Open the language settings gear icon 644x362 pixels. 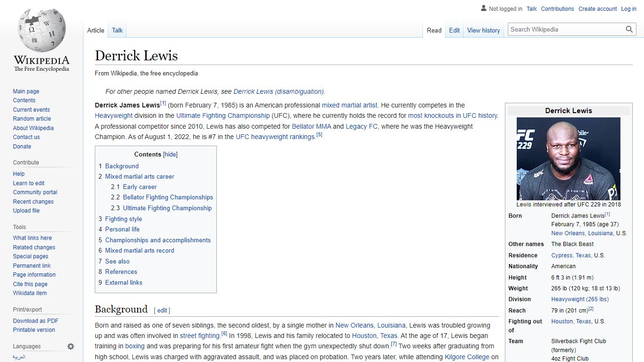click(x=71, y=346)
